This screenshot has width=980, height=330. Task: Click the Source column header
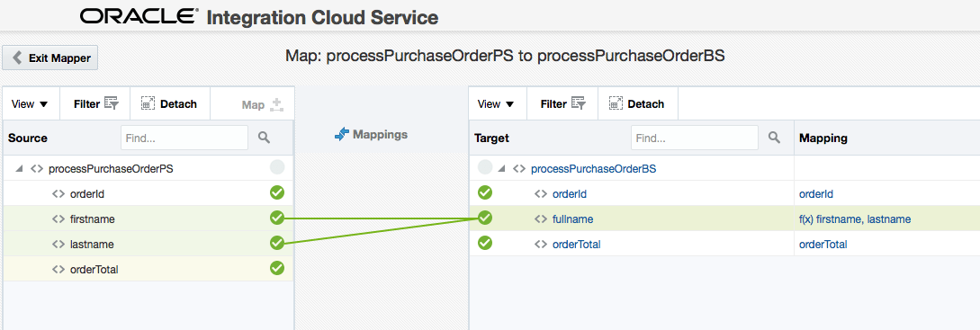[28, 138]
